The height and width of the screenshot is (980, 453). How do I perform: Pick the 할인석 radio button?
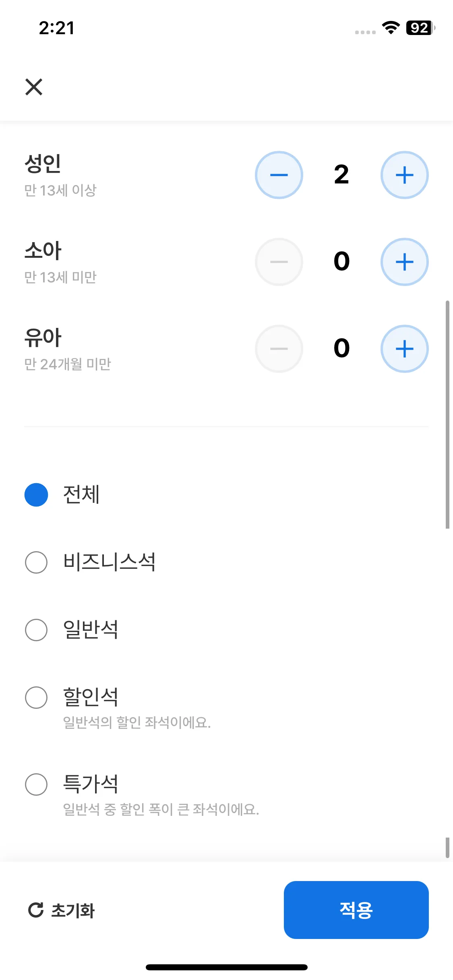(x=36, y=697)
